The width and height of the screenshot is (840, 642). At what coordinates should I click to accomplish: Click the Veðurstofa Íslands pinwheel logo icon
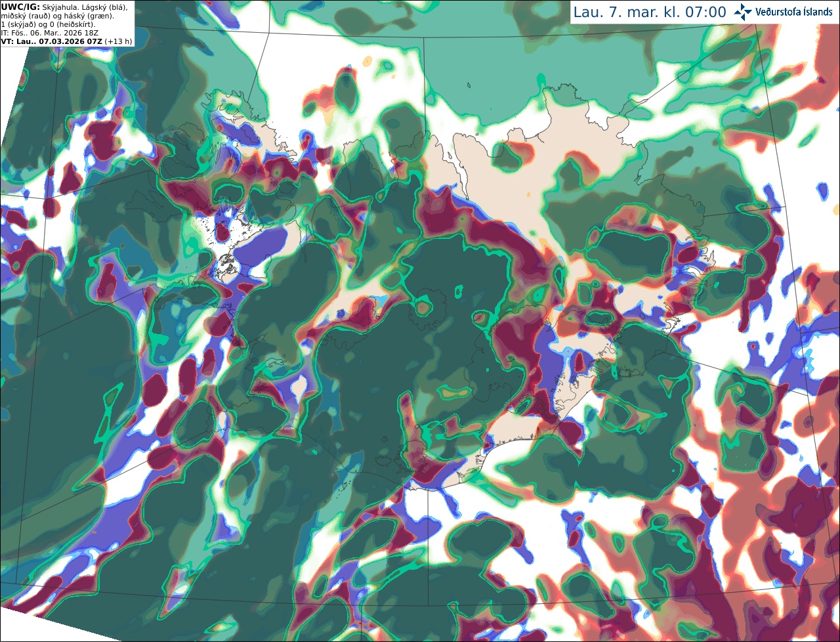point(743,12)
